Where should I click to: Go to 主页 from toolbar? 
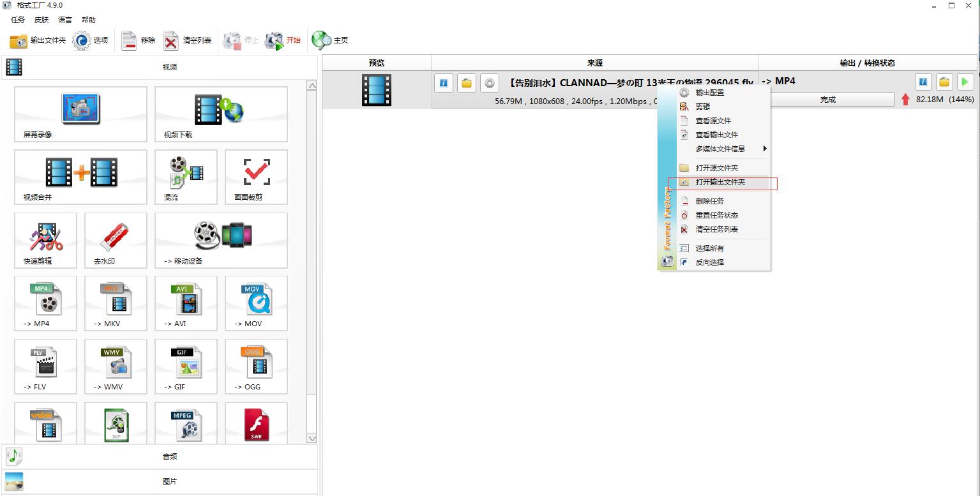point(330,40)
